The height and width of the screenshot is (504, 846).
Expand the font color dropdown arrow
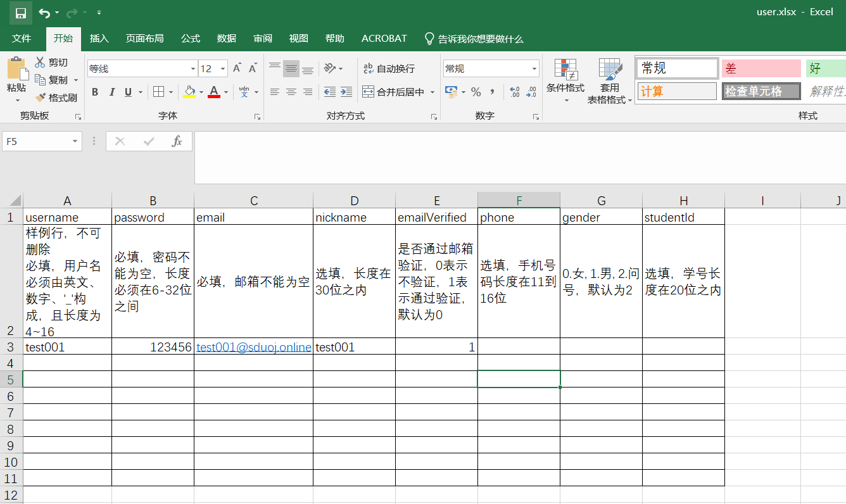226,92
